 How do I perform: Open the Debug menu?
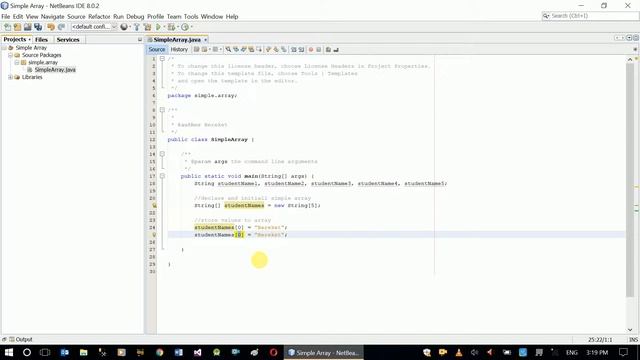135,17
